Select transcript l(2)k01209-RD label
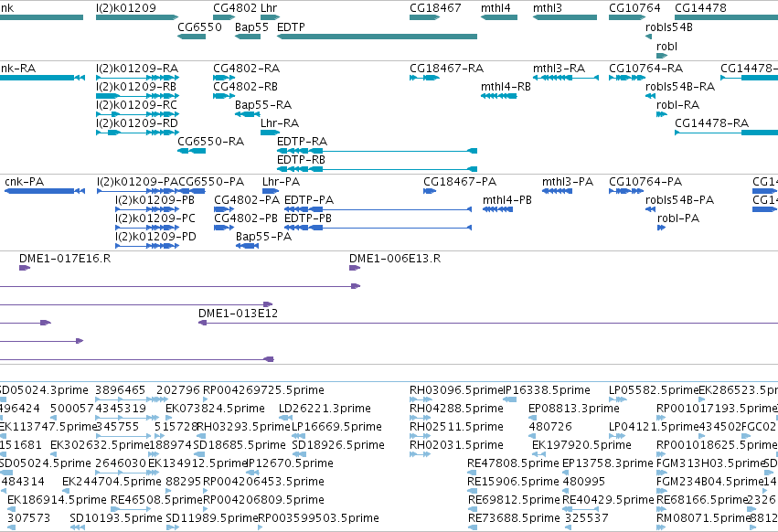This screenshot has width=778, height=532. (137, 123)
